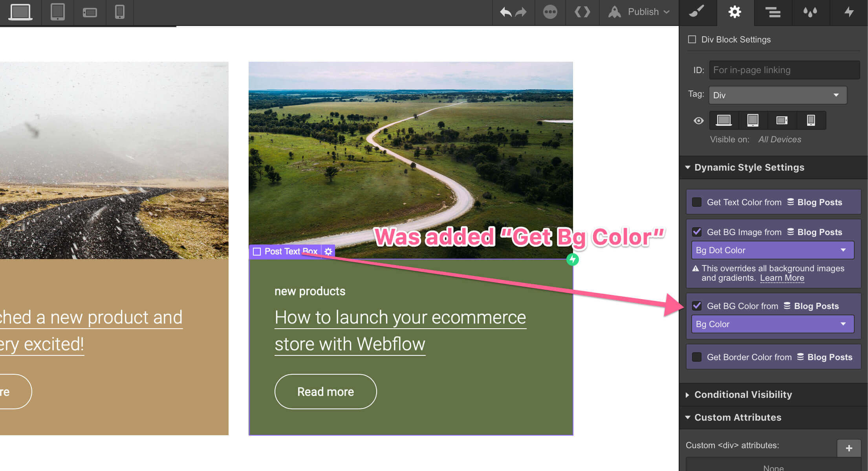The image size is (868, 471).
Task: Enable Get Text Color from Blog Posts
Action: (697, 202)
